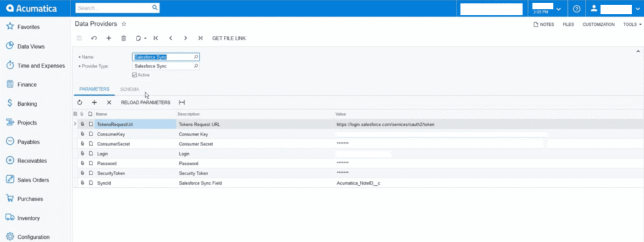Screen dimensions: 644x242
Task: Select the SyncId row name
Action: click(104, 183)
